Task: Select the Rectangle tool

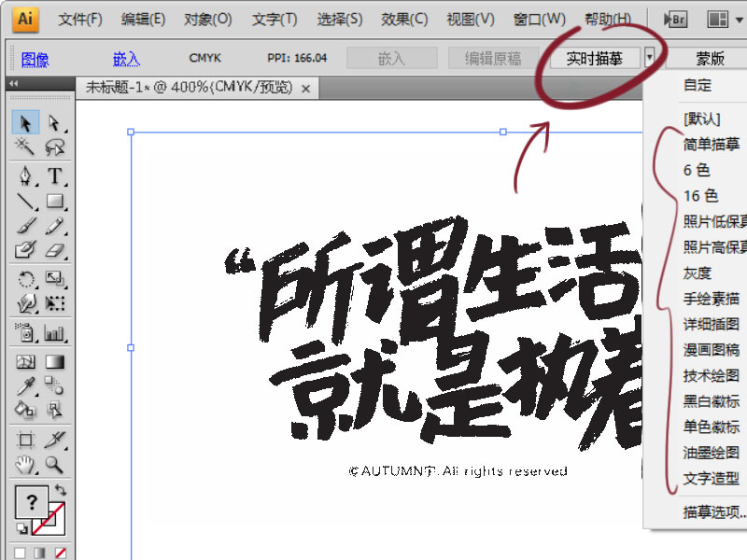Action: pos(54,201)
